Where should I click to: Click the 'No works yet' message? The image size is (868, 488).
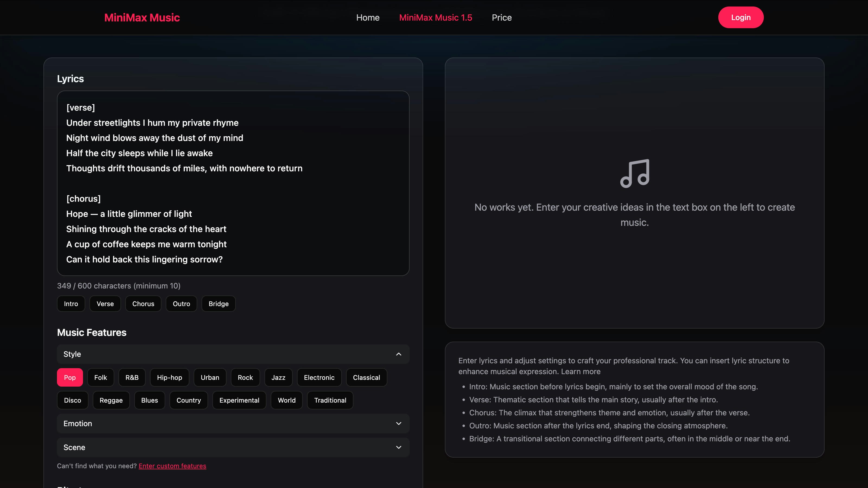pos(634,215)
